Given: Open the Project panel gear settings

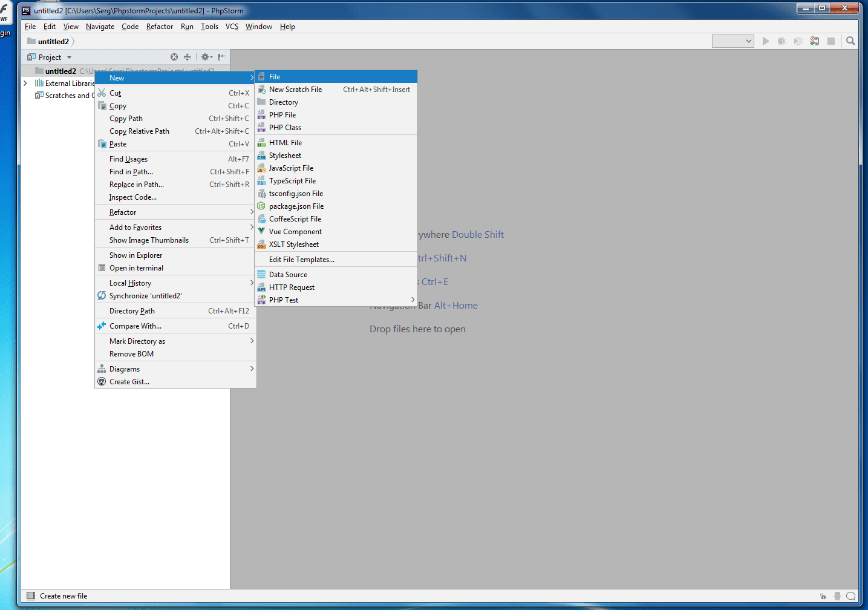Looking at the screenshot, I should point(206,57).
